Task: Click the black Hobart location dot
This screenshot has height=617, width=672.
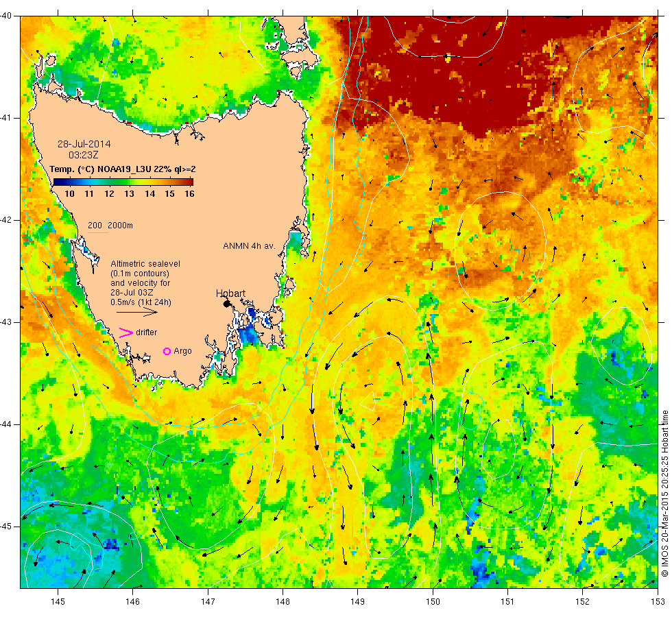Action: [227, 304]
